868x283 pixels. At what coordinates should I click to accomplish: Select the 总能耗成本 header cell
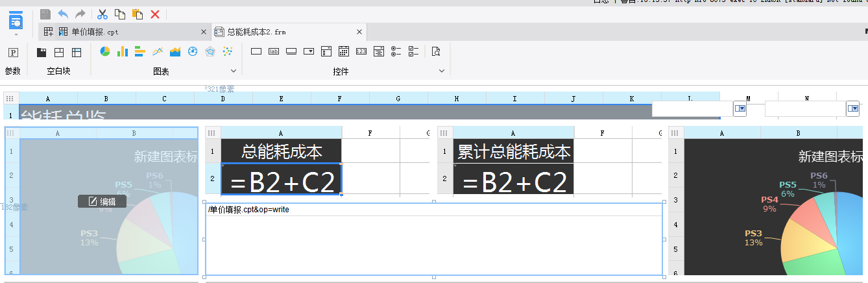282,151
